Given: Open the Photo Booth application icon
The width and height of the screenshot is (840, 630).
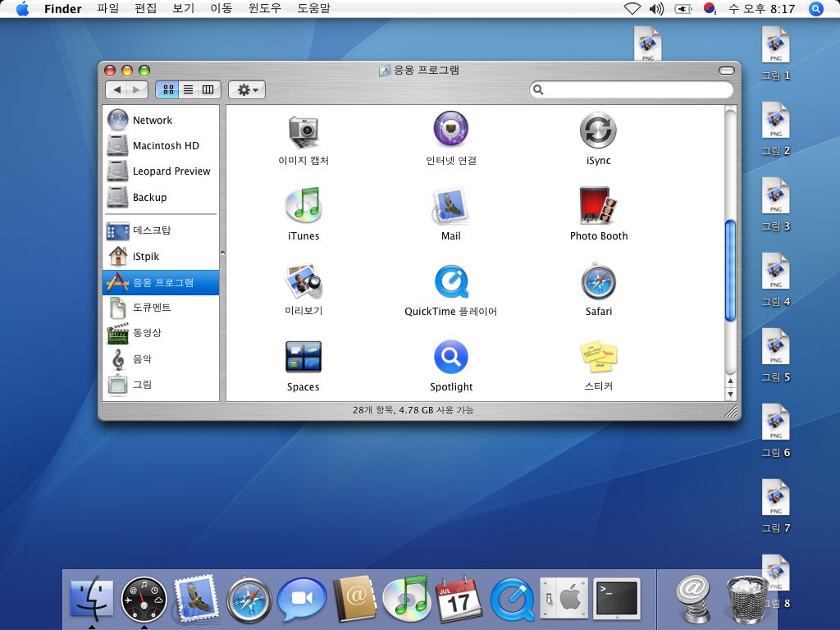Looking at the screenshot, I should click(598, 207).
